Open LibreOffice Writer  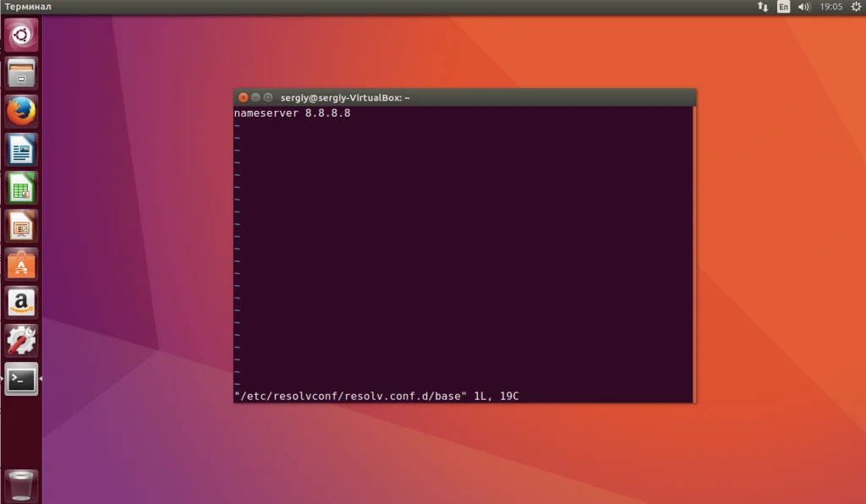click(x=21, y=150)
